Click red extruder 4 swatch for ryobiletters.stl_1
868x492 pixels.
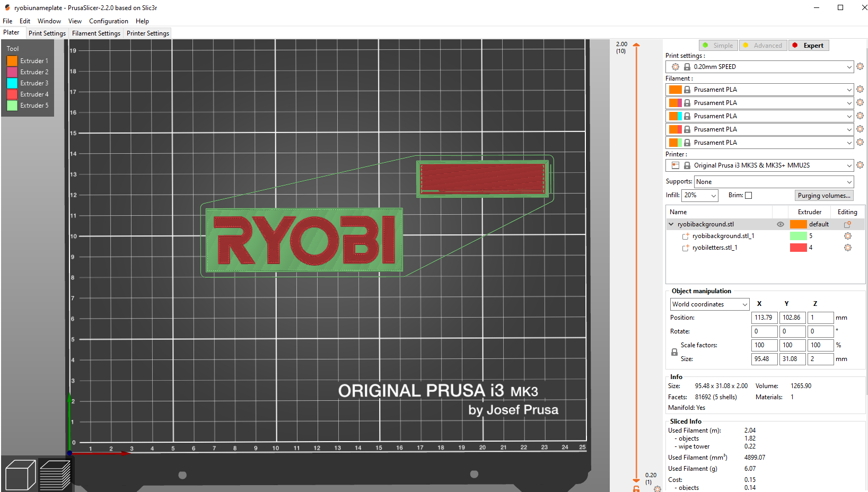click(x=798, y=248)
